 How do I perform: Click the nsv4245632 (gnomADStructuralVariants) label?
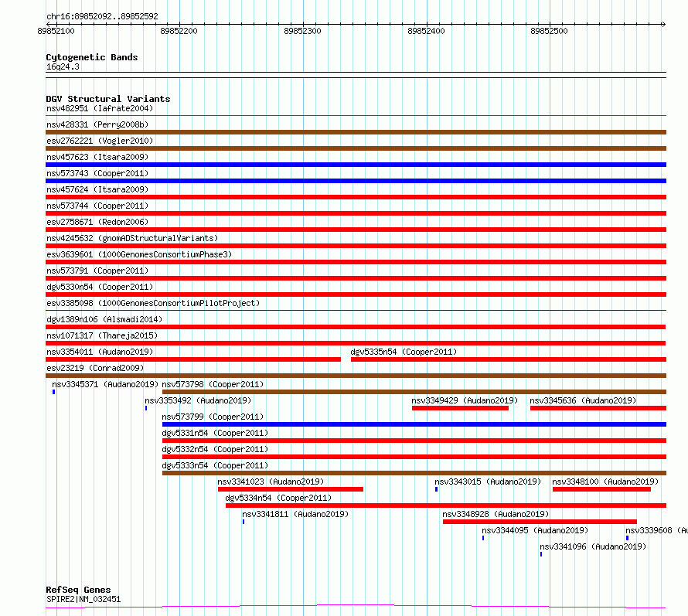tap(132, 238)
